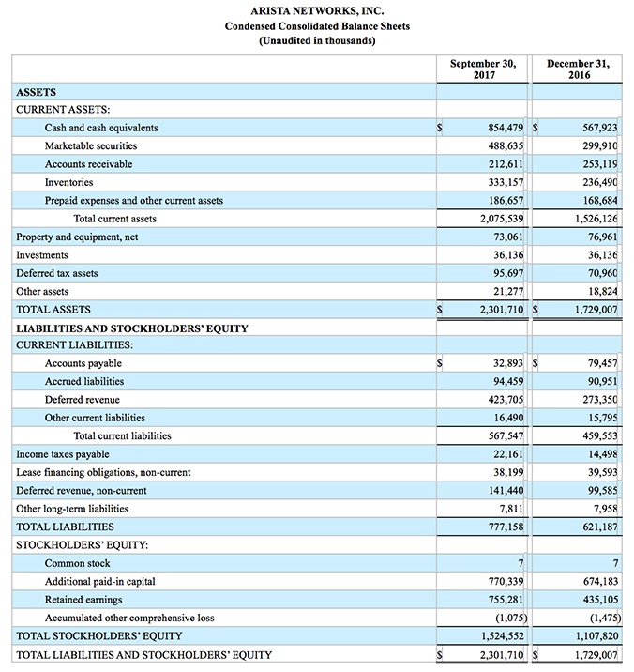The width and height of the screenshot is (634, 672).
Task: Select retained earnings value 435,105
Action: [x=599, y=600]
